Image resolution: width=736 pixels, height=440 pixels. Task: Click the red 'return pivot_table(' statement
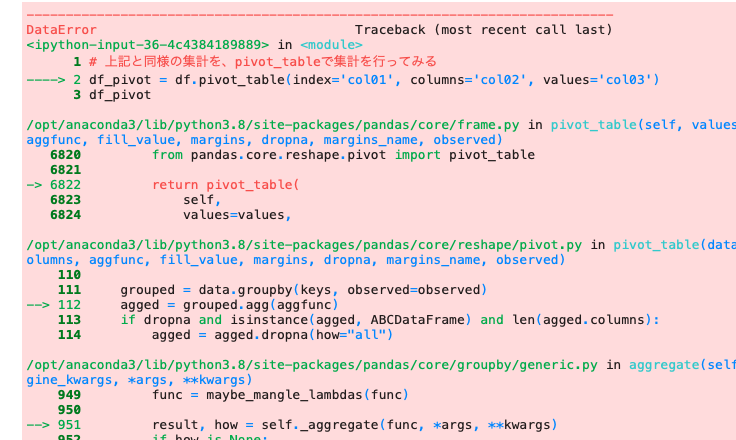[225, 186]
